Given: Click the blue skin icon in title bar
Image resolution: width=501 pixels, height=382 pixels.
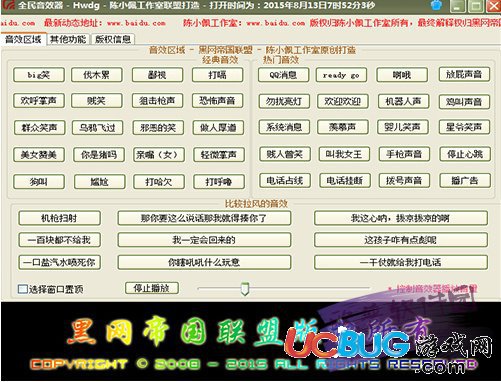Looking at the screenshot, I should pos(436,5).
